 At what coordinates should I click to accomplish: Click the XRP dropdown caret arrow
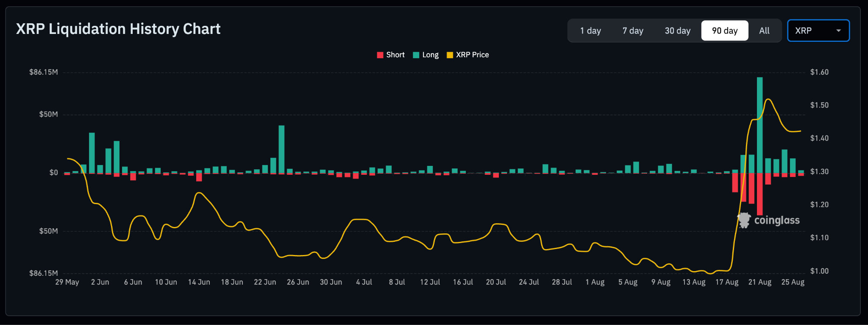[838, 31]
